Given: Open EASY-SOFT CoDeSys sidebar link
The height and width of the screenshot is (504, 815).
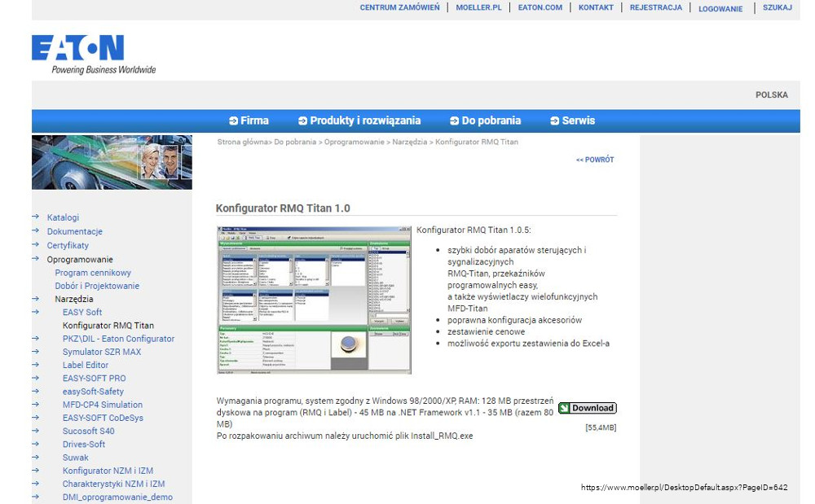Looking at the screenshot, I should coord(103,418).
